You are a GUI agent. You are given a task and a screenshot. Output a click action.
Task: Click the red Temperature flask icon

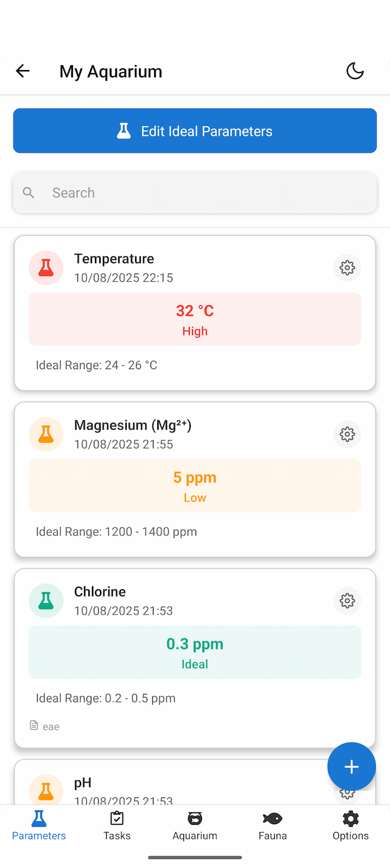point(46,267)
